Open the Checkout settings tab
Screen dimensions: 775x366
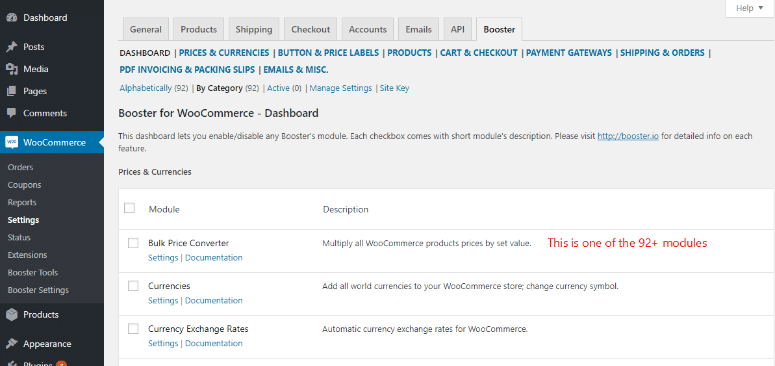point(310,29)
